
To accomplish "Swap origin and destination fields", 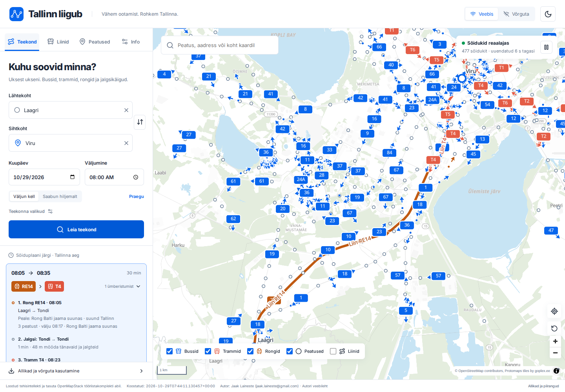I will (140, 122).
